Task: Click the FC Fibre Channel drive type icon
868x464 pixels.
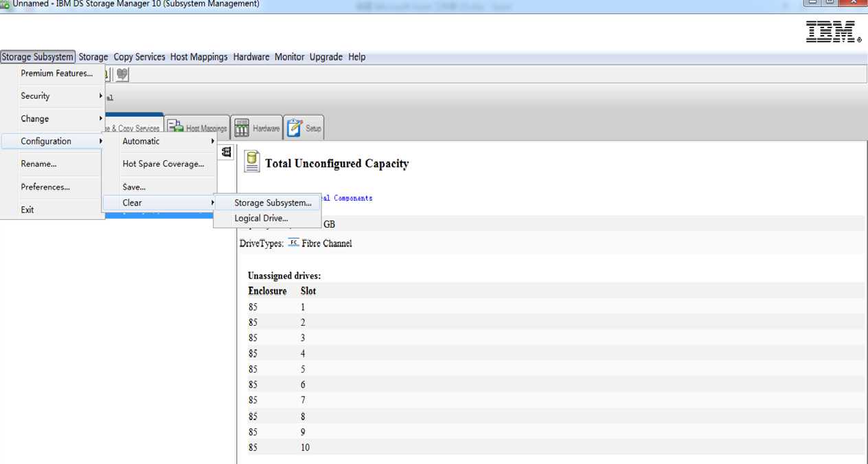Action: [x=294, y=243]
